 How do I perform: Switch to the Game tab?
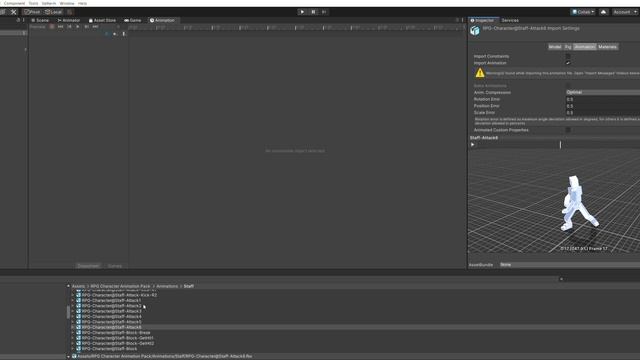(x=133, y=20)
